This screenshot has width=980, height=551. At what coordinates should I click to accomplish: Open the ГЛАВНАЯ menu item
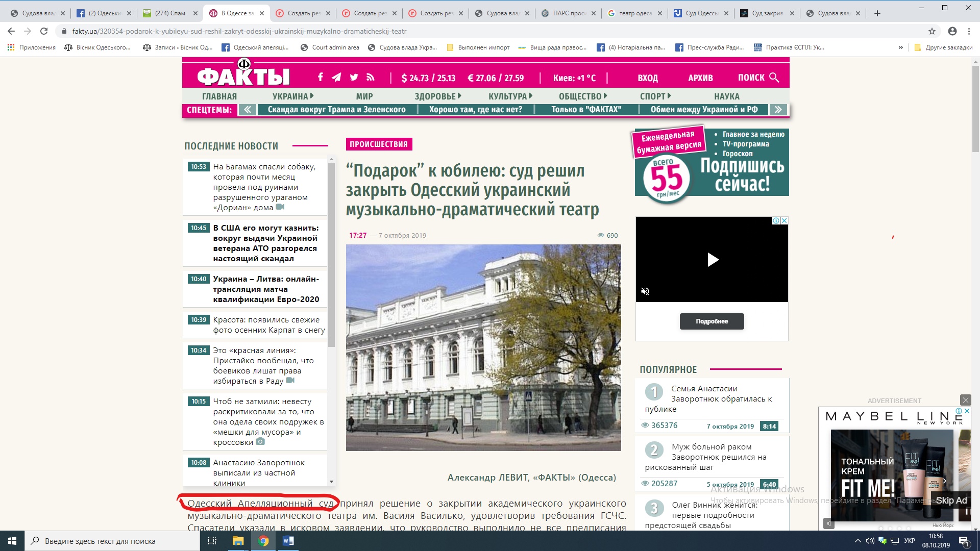point(219,96)
